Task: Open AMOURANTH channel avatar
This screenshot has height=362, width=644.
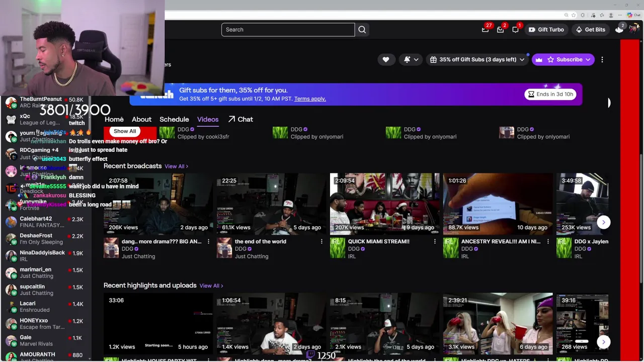Action: (11, 357)
